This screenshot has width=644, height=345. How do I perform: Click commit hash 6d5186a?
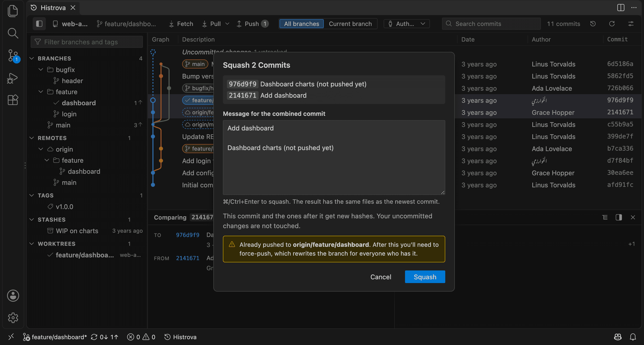(x=620, y=64)
